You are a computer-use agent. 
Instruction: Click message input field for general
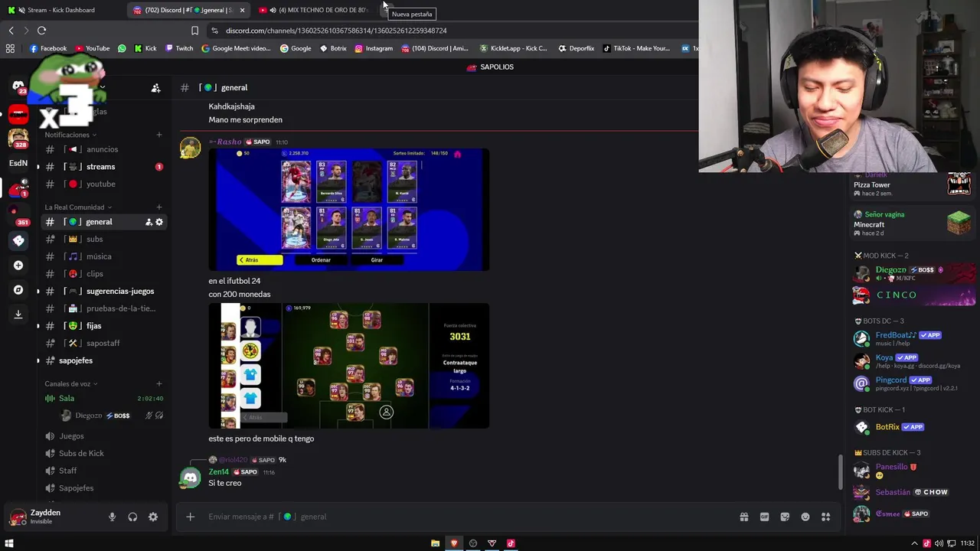459,517
